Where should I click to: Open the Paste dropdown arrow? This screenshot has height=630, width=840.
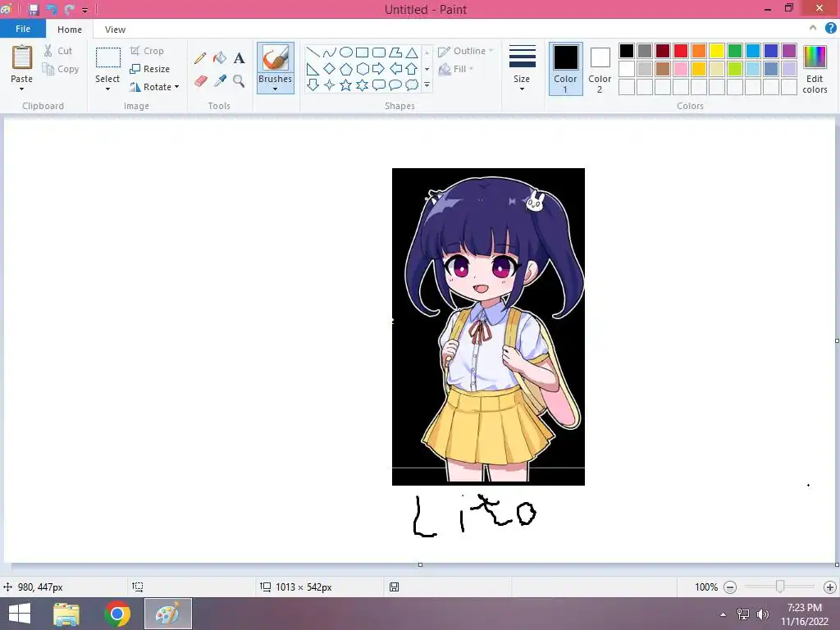click(x=21, y=89)
